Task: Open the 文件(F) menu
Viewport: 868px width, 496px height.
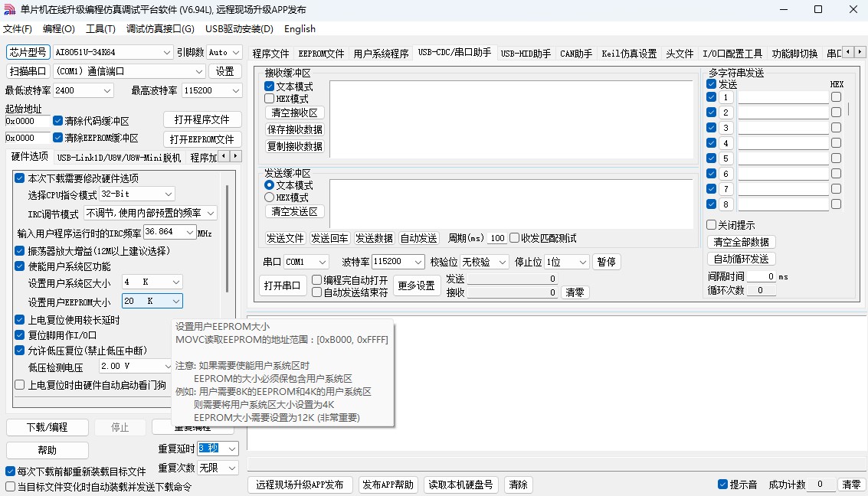Action: 18,29
